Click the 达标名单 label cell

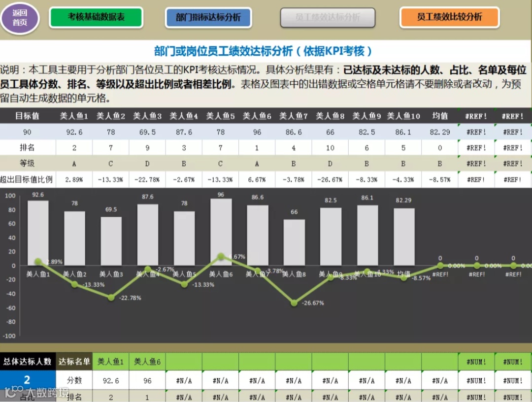pos(74,362)
